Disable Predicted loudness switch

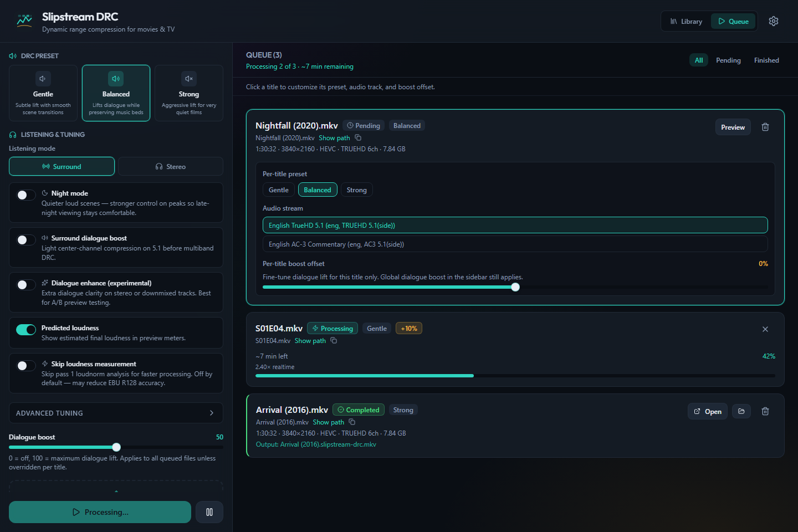point(26,330)
